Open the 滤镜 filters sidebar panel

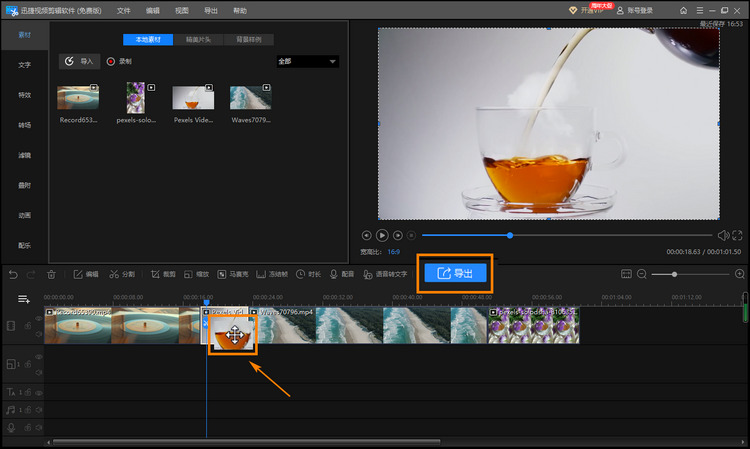click(x=24, y=155)
